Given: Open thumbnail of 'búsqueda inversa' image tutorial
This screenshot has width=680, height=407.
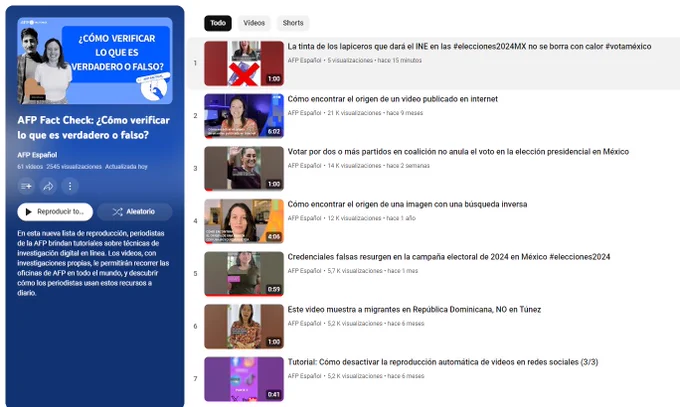Looking at the screenshot, I should click(244, 221).
